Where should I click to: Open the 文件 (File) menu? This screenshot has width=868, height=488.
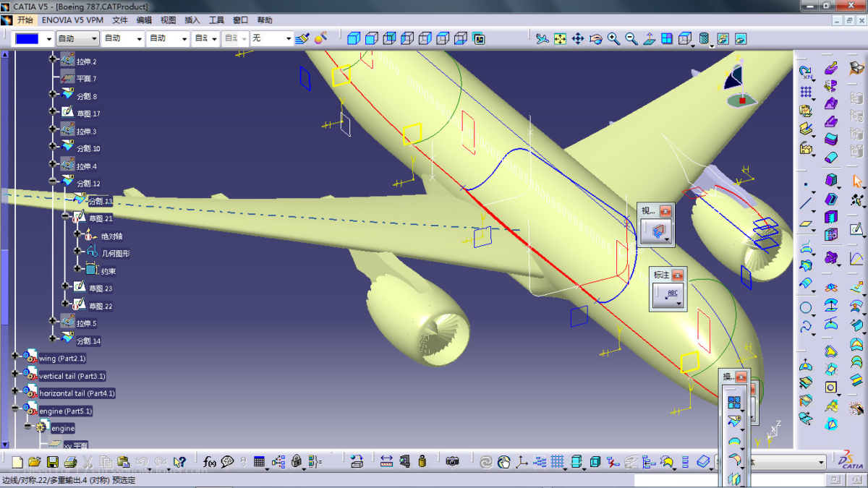(120, 20)
